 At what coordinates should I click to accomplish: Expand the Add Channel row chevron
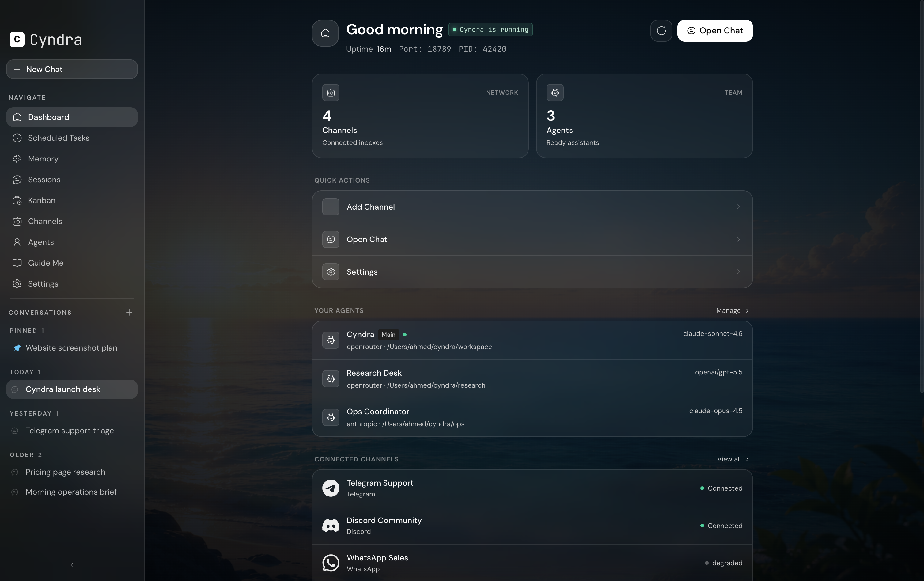click(738, 207)
